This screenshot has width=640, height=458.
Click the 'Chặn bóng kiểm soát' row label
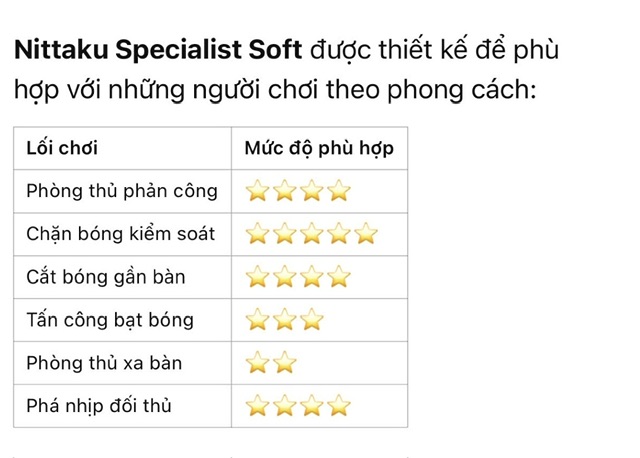pyautogui.click(x=120, y=234)
